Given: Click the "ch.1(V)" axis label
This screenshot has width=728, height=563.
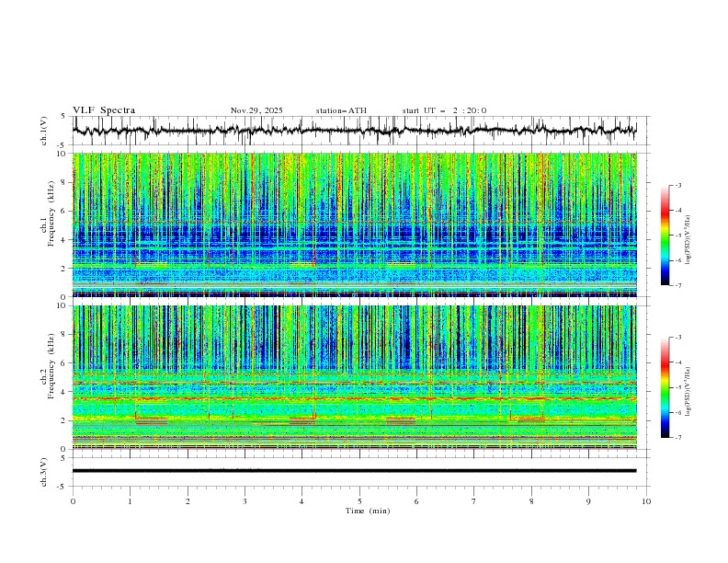Looking at the screenshot, I should coord(44,131).
